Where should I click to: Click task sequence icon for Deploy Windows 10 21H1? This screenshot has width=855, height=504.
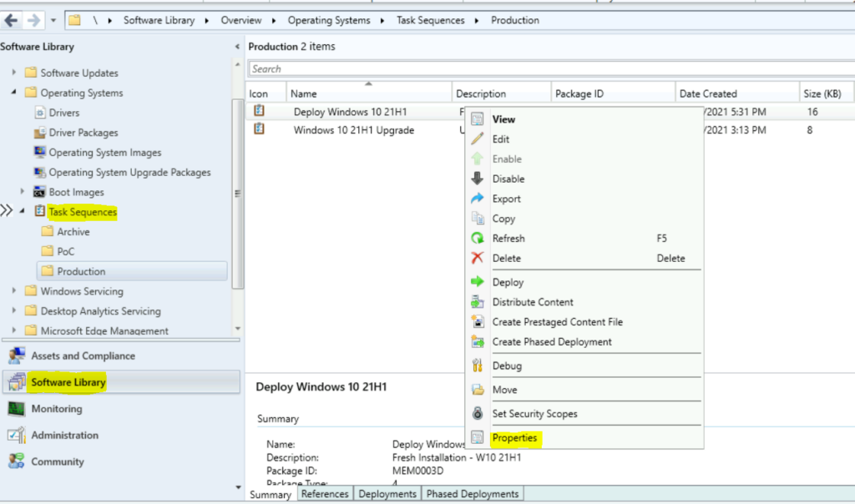(259, 111)
